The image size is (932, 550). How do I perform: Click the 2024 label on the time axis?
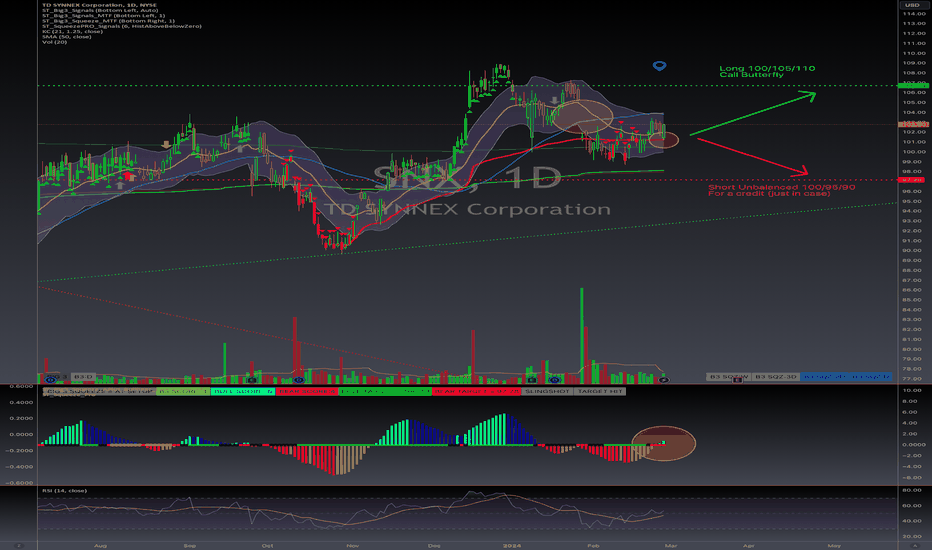[511, 545]
